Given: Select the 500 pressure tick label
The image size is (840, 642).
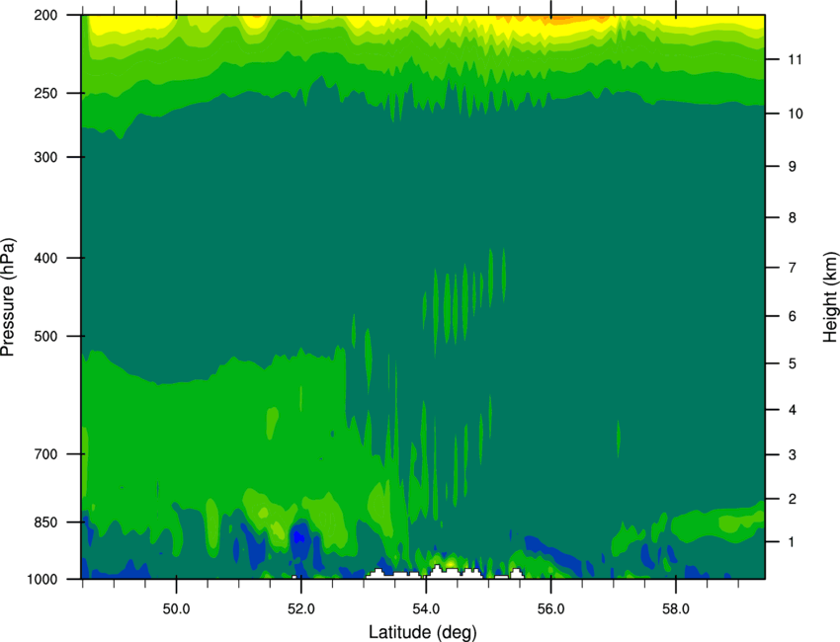Looking at the screenshot, I should click(x=45, y=336).
